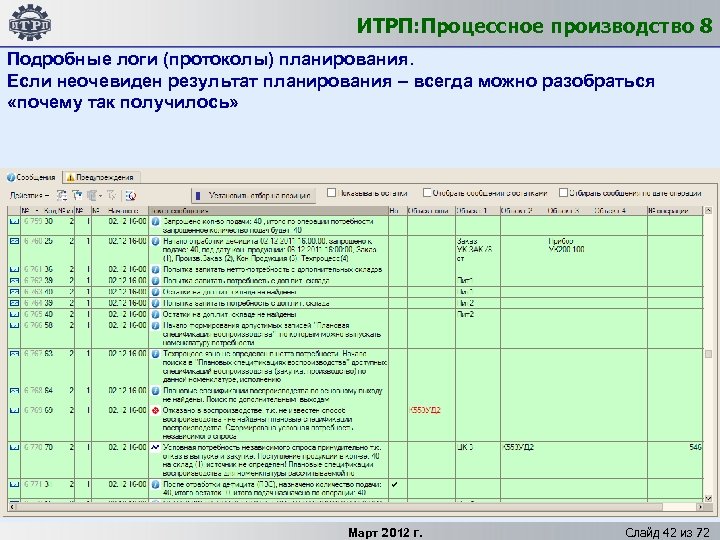The height and width of the screenshot is (540, 720).
Task: Click the filter-by-current-value toolbar icon
Action: (77, 196)
